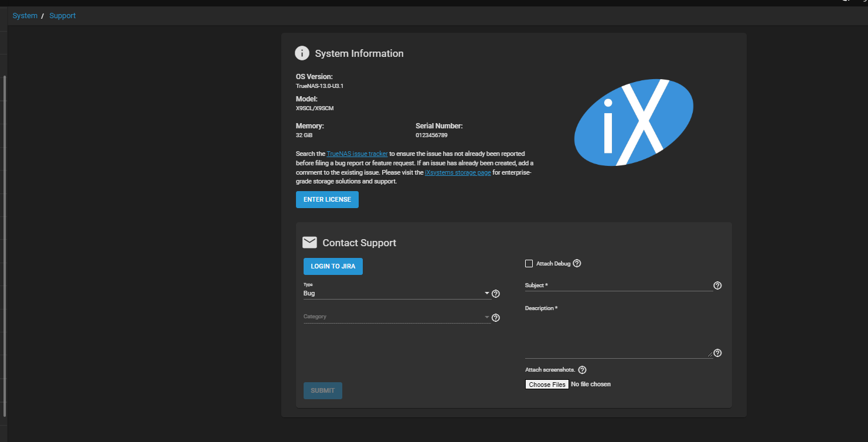868x442 pixels.
Task: Select OS version text TrueNAS-13.0-U3.1
Action: [x=319, y=86]
